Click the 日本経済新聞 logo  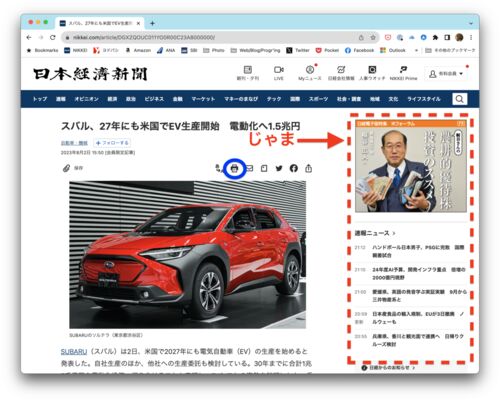click(90, 74)
